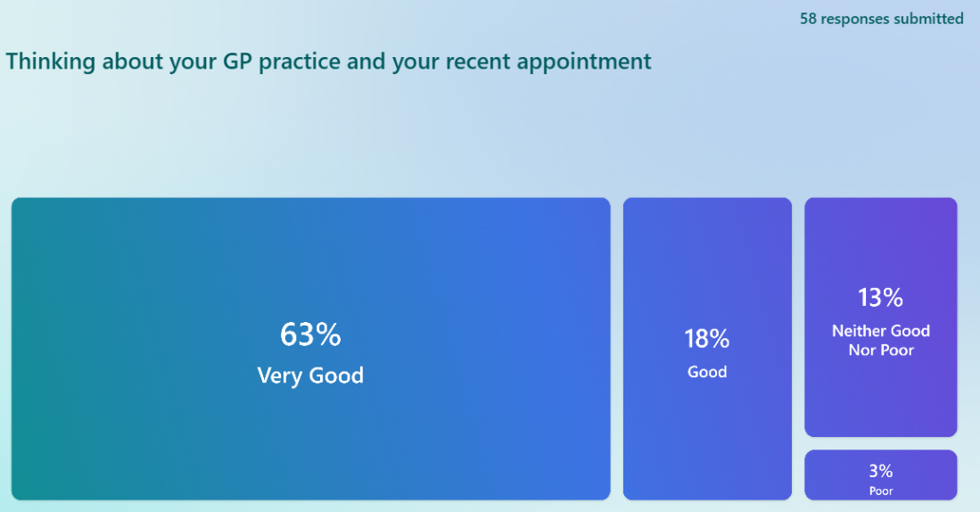Click the 'Neither Good Nor Poor' label
The width and height of the screenshot is (980, 512).
[x=881, y=340]
